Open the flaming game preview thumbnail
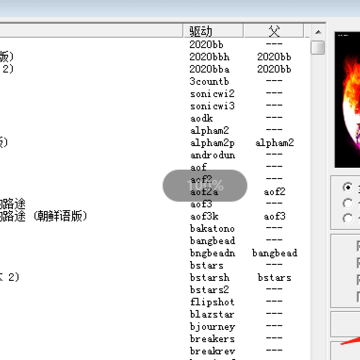The width and height of the screenshot is (360, 360). tap(347, 100)
